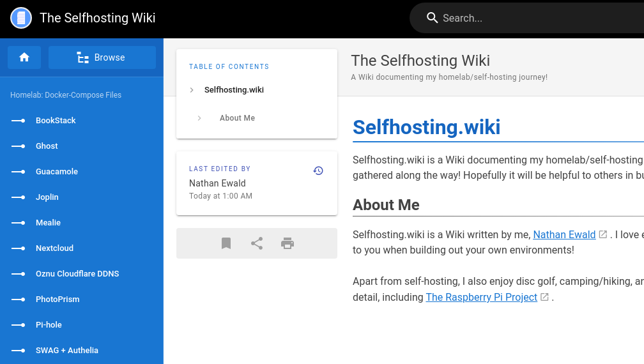Viewport: 644px width, 364px height.
Task: Click node icon beside SWAG + Authelia
Action: 18,351
